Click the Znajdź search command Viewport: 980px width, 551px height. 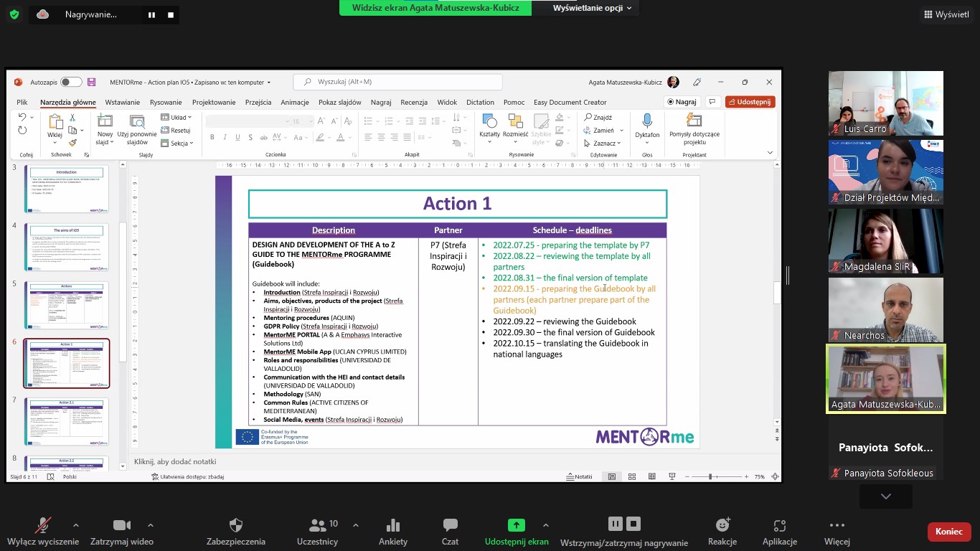[x=598, y=117]
